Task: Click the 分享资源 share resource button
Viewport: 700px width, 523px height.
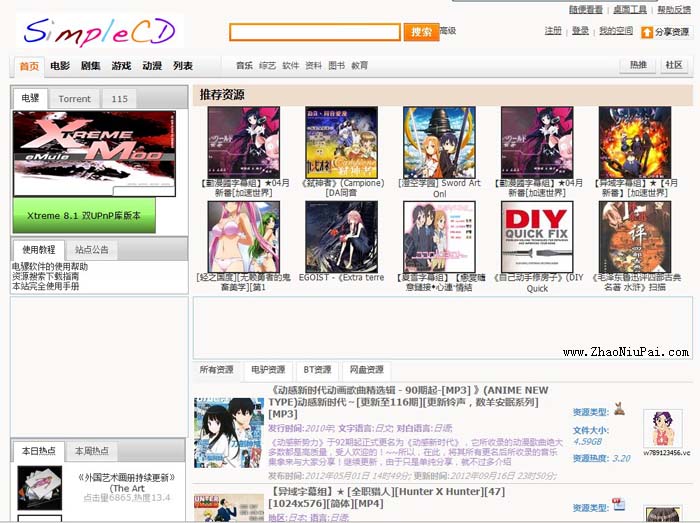Action: pos(666,32)
